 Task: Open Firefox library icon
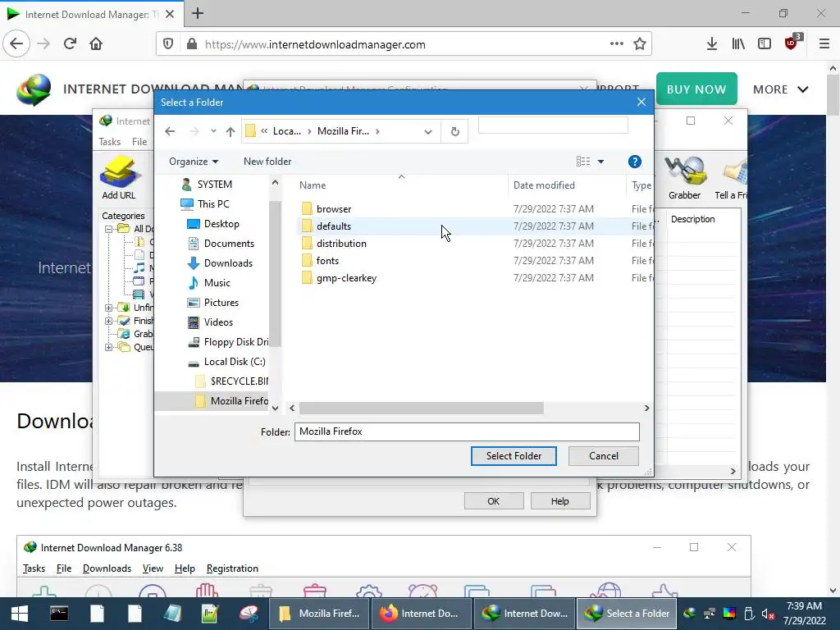738,44
